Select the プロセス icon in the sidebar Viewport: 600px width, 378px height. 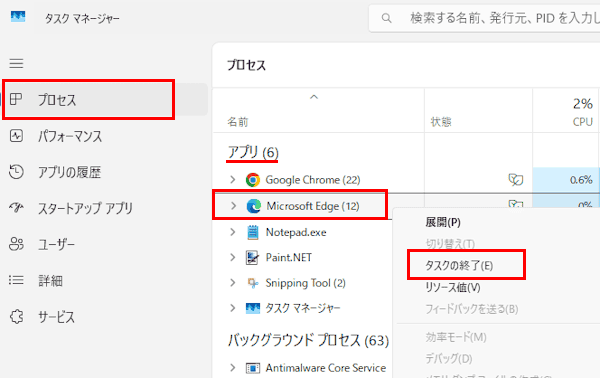[x=16, y=99]
